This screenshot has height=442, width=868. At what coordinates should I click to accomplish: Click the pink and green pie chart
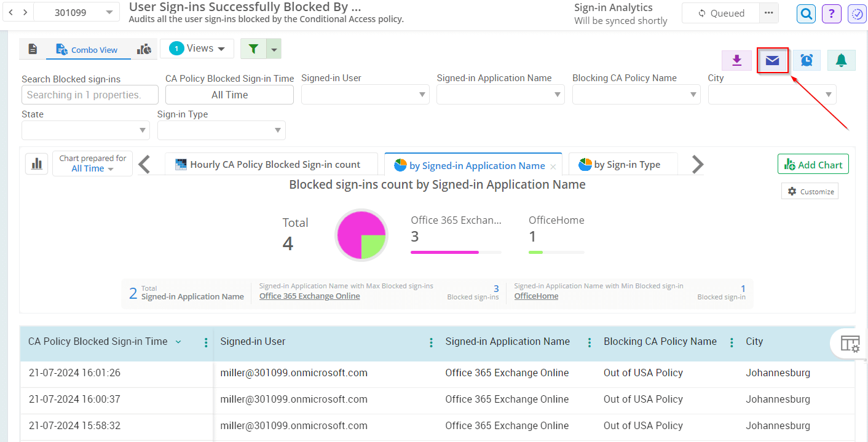click(361, 235)
